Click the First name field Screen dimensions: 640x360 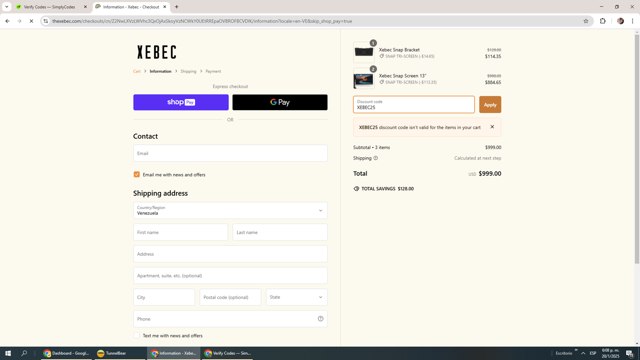click(180, 232)
